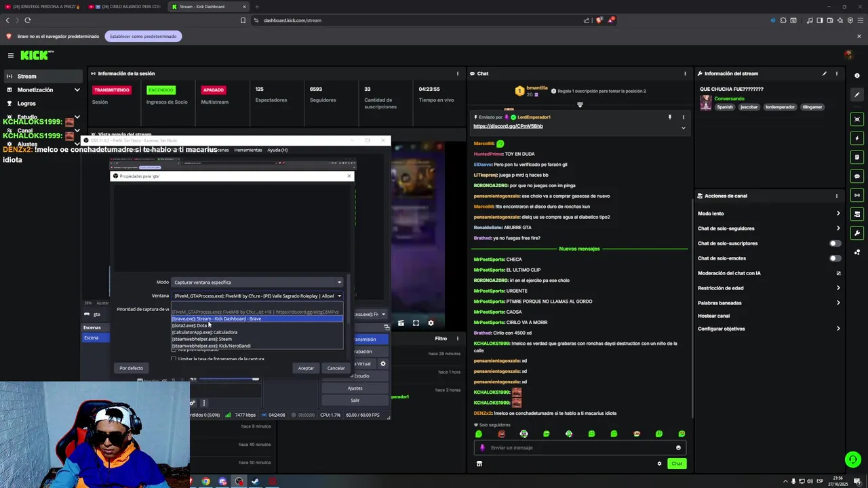This screenshot has width=868, height=488.
Task: Click Hostear canal
Action: coord(713,316)
